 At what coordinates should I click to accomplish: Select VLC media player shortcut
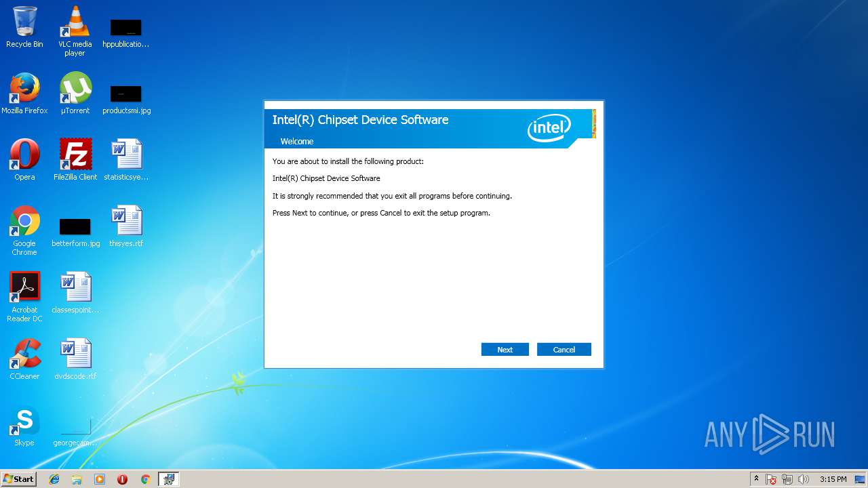click(75, 31)
